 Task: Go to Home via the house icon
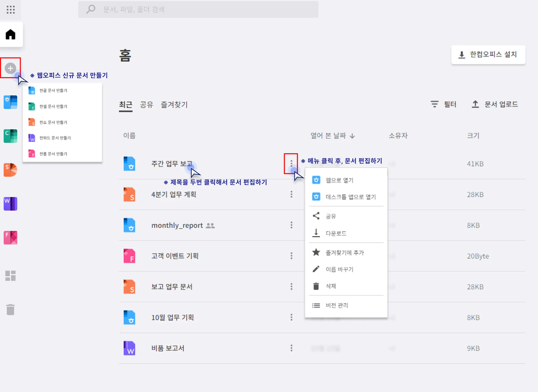[x=11, y=34]
